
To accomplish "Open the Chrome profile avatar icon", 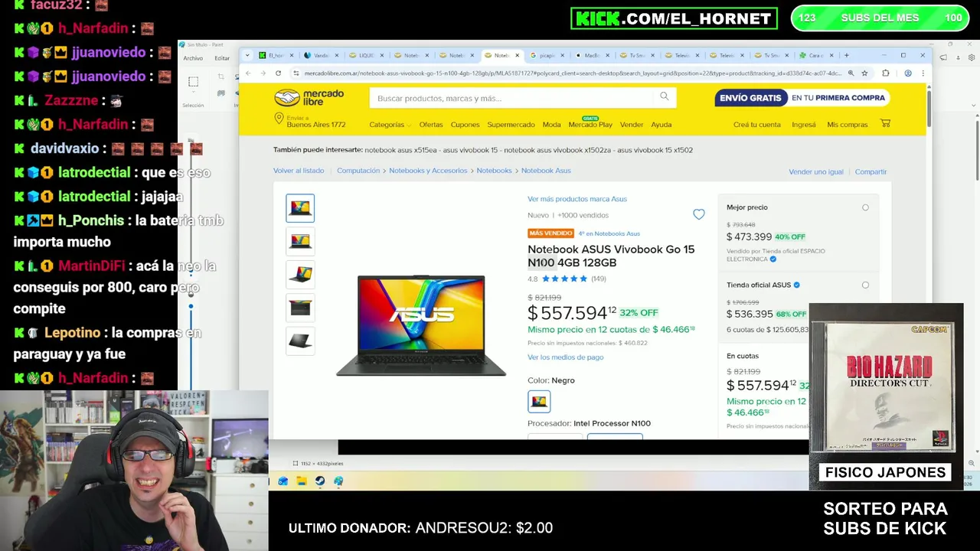I will tap(908, 73).
